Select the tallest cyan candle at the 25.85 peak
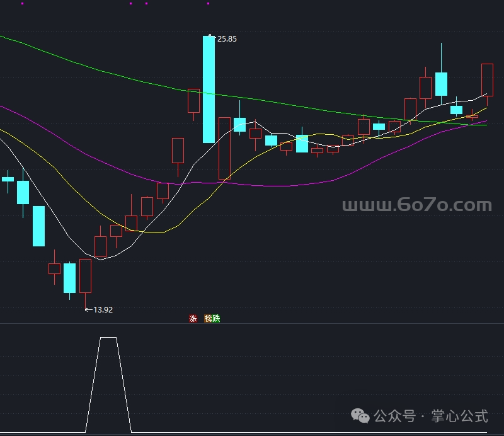Viewport: 504px width, 436px height. click(x=209, y=89)
